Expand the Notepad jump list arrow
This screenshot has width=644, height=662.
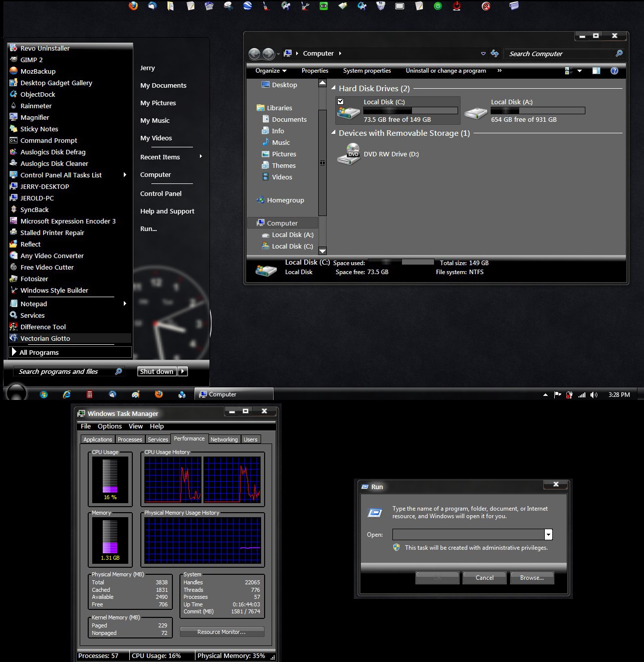coord(125,304)
